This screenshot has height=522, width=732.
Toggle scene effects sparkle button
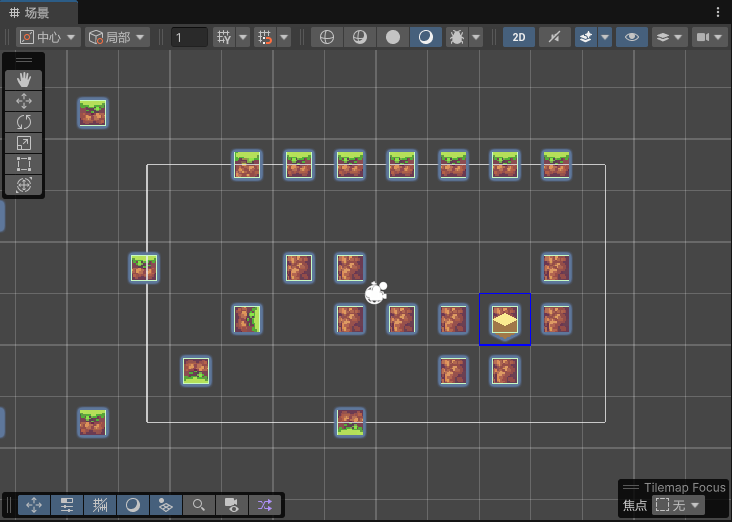coord(586,37)
